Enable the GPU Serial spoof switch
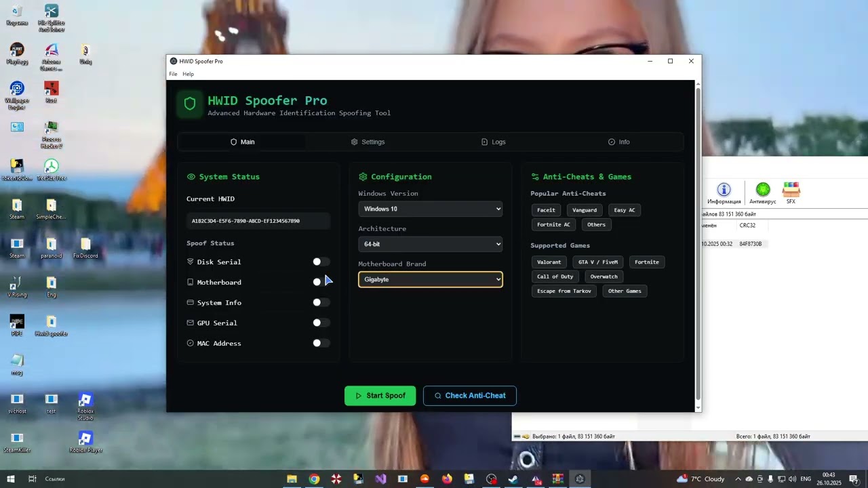 (x=321, y=323)
